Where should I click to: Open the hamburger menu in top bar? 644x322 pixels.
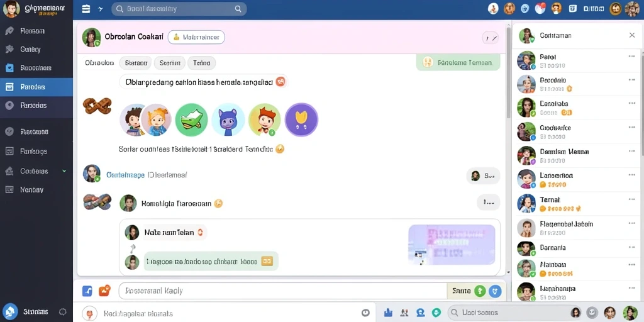[86, 9]
